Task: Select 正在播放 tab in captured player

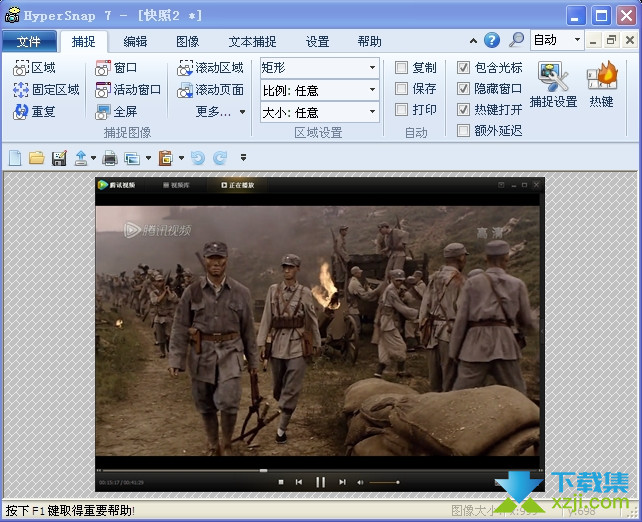Action: click(x=238, y=185)
